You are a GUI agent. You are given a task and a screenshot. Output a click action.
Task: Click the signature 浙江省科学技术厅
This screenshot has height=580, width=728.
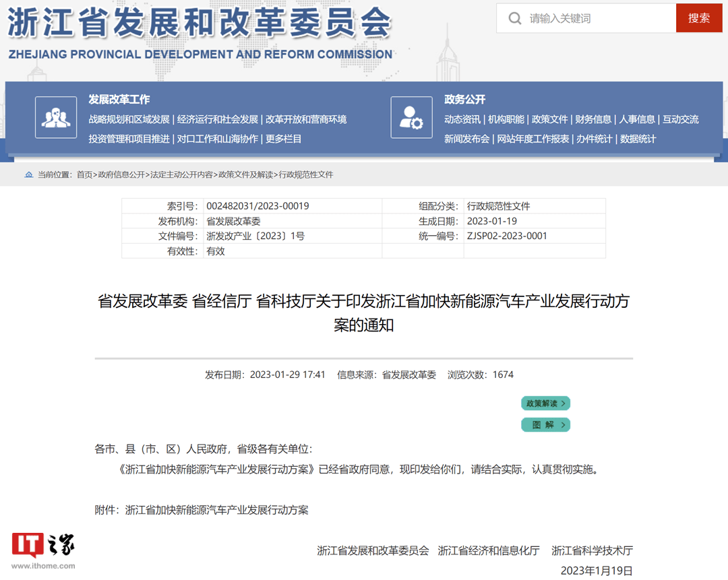click(592, 551)
